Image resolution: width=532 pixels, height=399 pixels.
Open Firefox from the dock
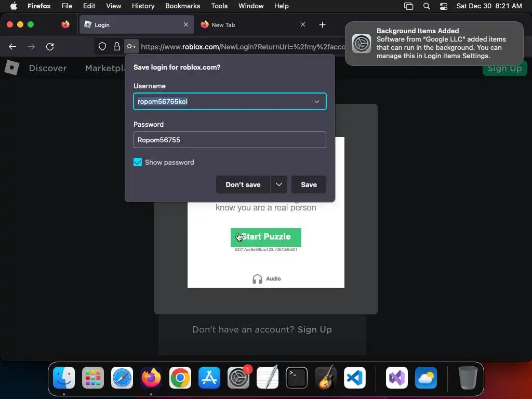point(151,378)
